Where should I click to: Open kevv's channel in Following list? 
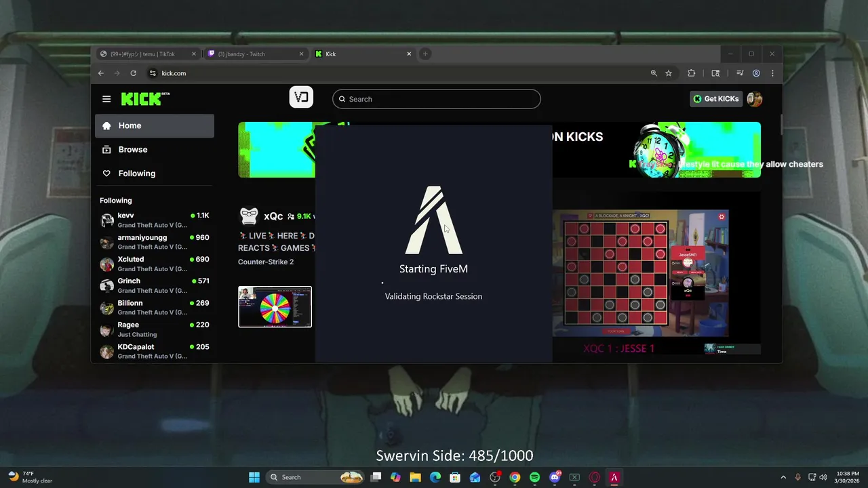pos(155,220)
